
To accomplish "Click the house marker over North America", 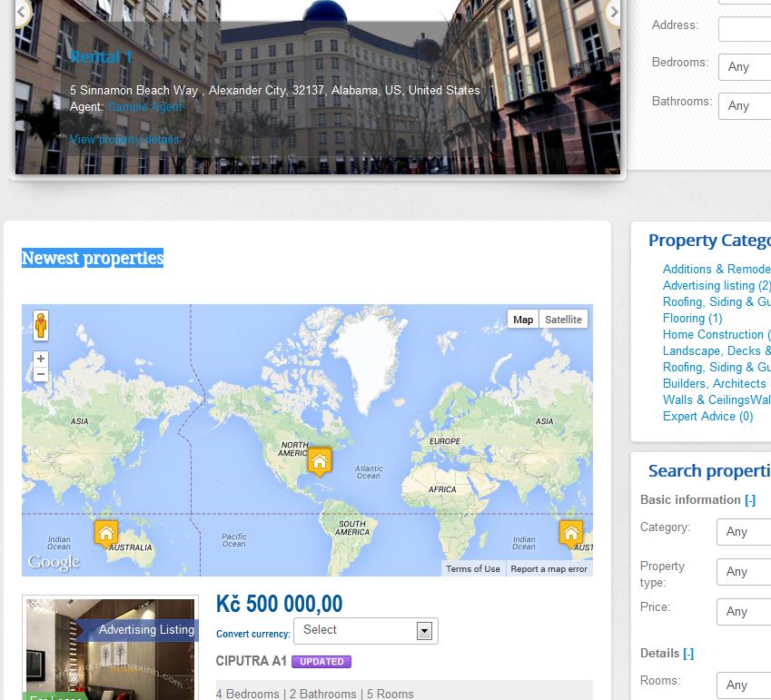I will (320, 461).
